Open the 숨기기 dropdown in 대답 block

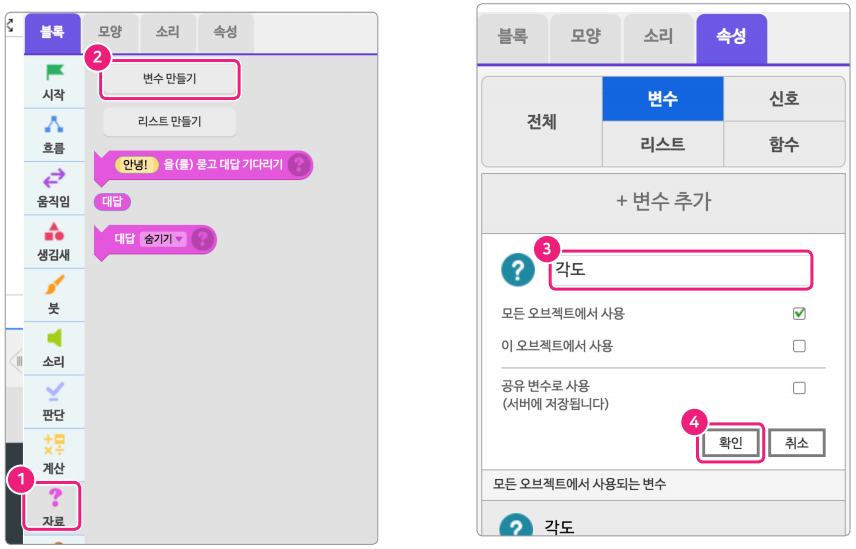click(164, 239)
